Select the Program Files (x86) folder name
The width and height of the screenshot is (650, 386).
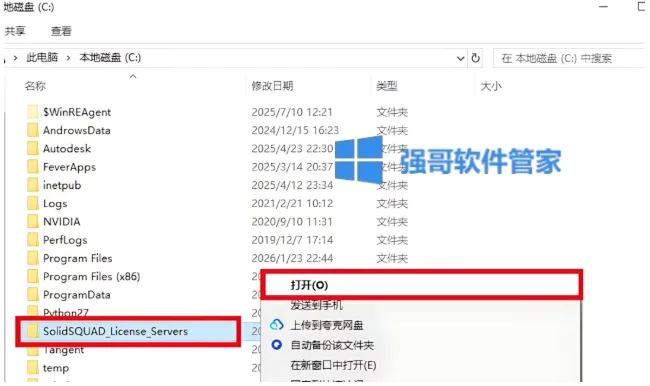(x=92, y=277)
